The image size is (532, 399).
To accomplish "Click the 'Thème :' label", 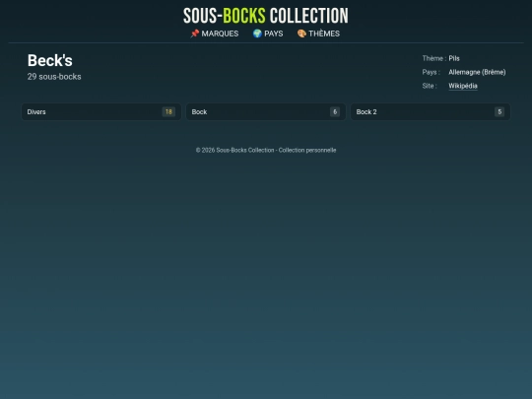I will (434, 58).
